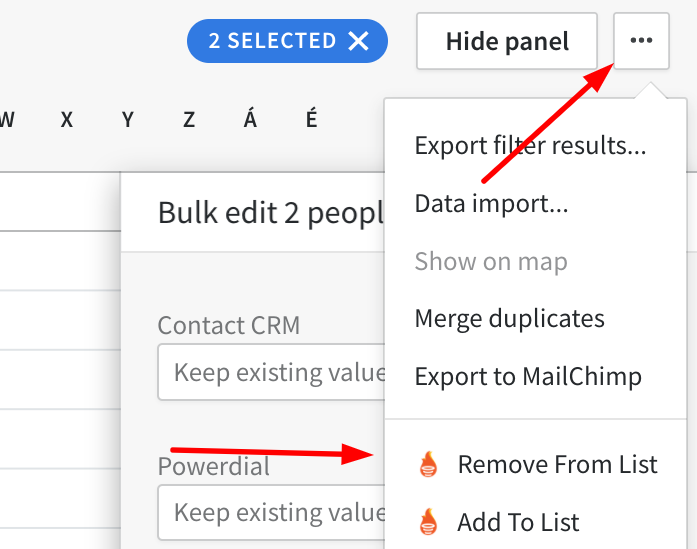Click the flame icon beside Remove From List
Image resolution: width=697 pixels, height=549 pixels.
(x=429, y=465)
